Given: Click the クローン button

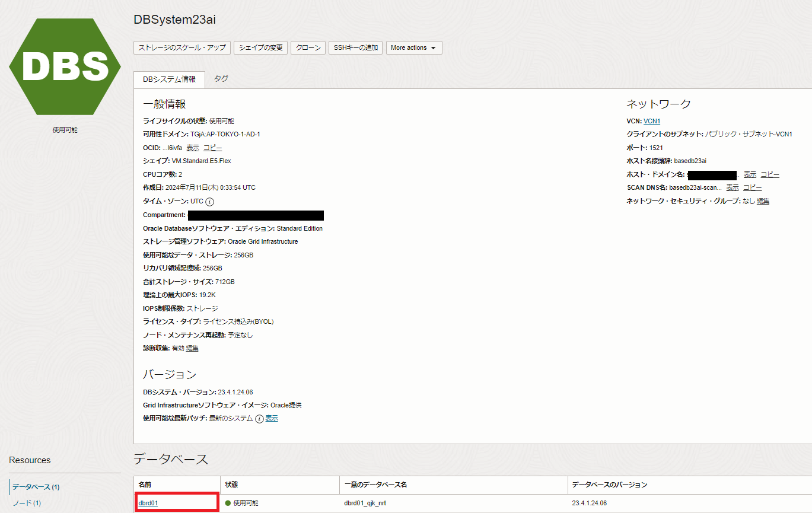Looking at the screenshot, I should pos(308,47).
